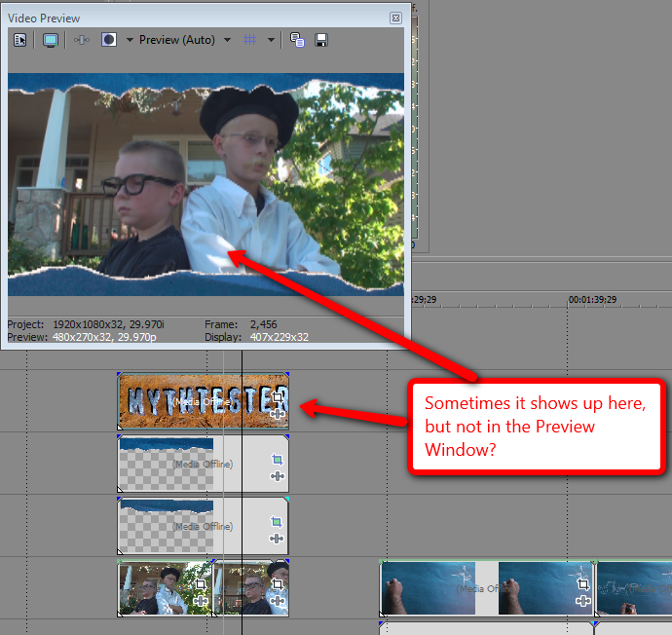Open Event Pan/Crop on MYTHTESTER clip
672x635 pixels.
tap(278, 397)
